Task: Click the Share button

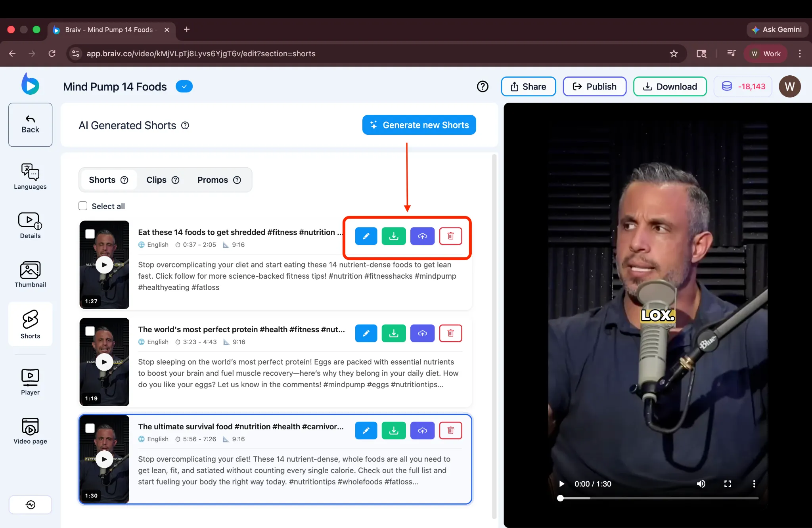Action: (x=529, y=86)
